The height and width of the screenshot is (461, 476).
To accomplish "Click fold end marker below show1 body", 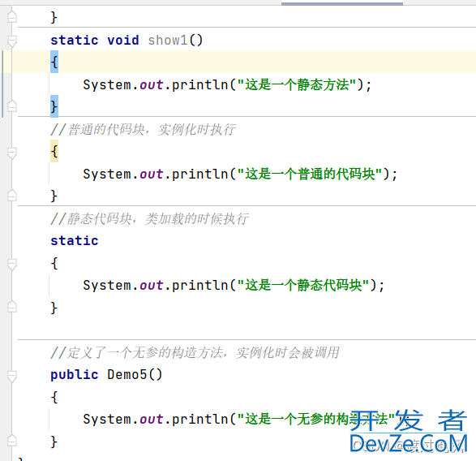I will 12,106.
